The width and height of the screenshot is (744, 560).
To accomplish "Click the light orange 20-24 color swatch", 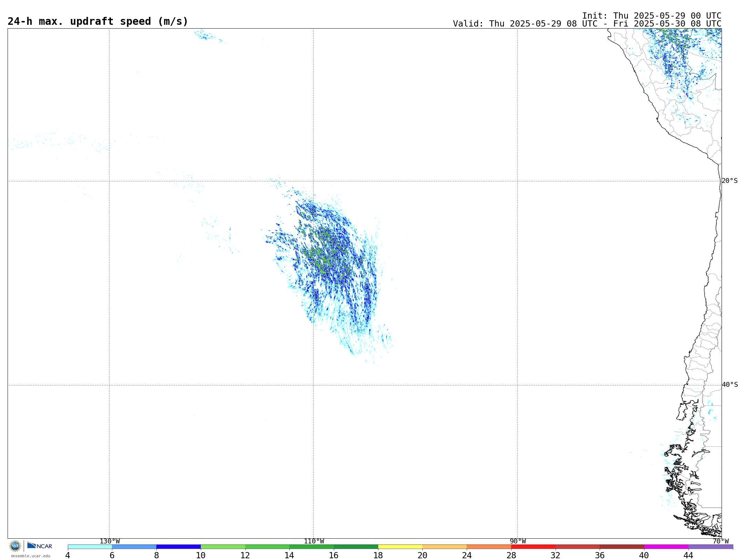I will click(445, 547).
